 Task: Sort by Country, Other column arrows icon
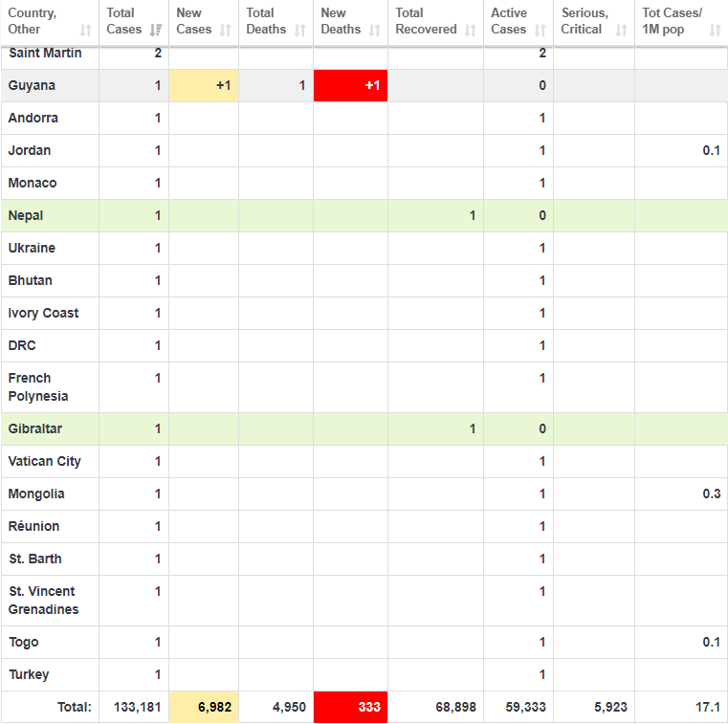coord(86,30)
